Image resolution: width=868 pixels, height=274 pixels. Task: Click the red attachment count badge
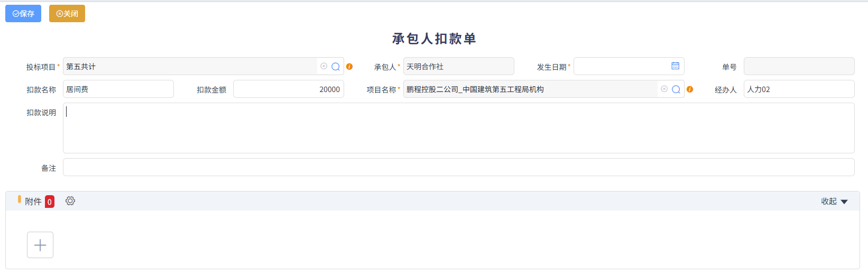[x=50, y=202]
